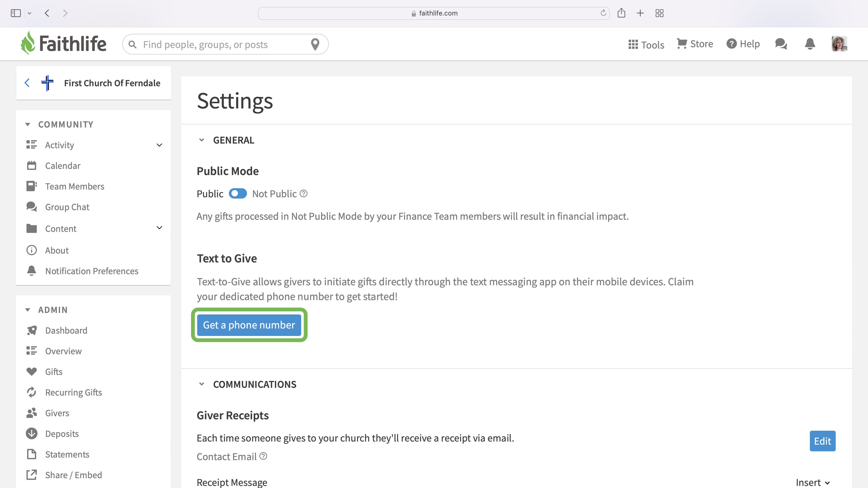This screenshot has height=488, width=868.
Task: Click the First Church cross logo
Action: click(47, 83)
